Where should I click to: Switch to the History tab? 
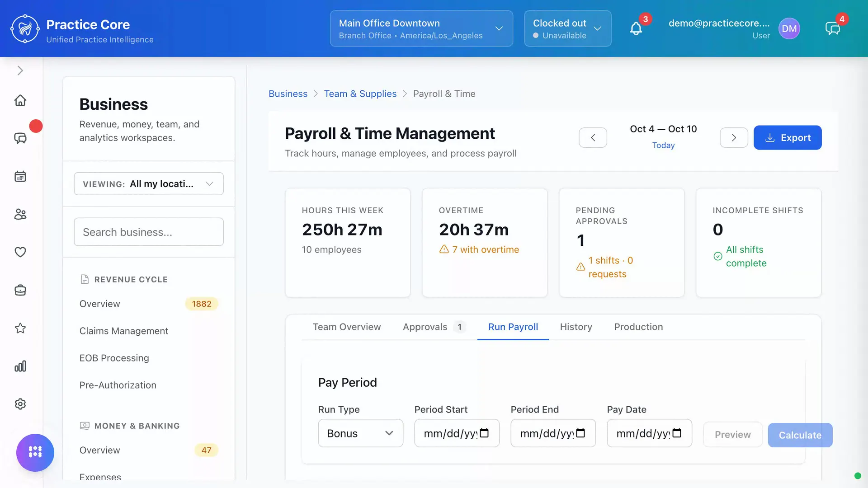point(576,327)
